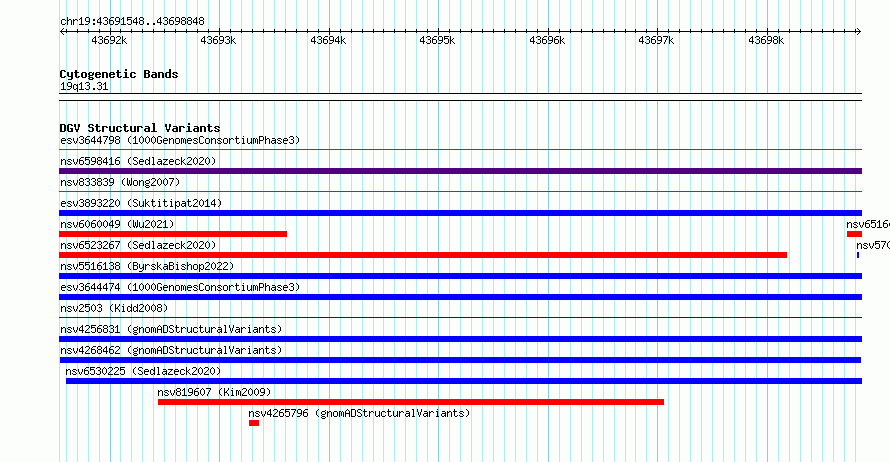
Task: Select the 19q13.31 band label
Action: tap(84, 86)
